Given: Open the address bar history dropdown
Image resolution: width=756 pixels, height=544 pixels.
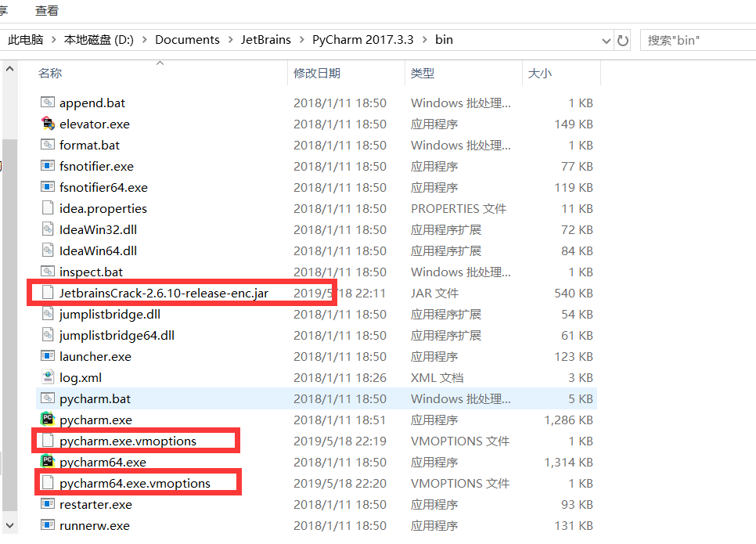Looking at the screenshot, I should click(607, 41).
